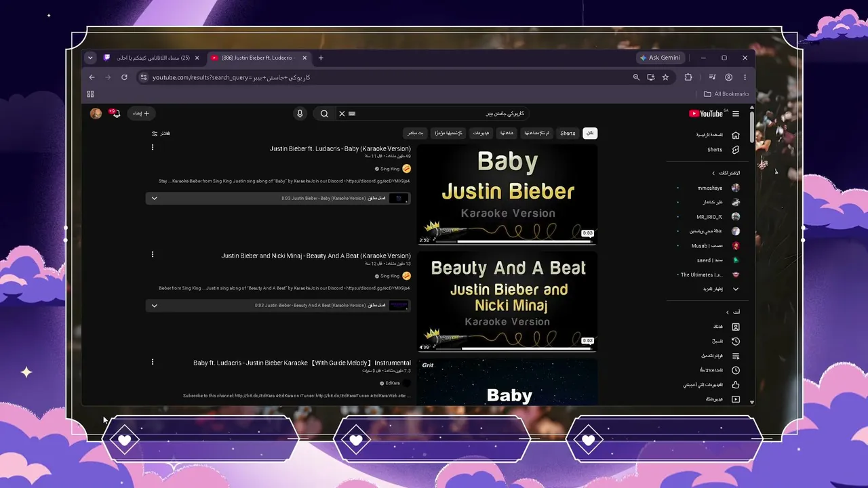Screen dimensions: 868x488
Task: Select the Justin Bieber ft. Ludacris tab
Action: (x=258, y=58)
